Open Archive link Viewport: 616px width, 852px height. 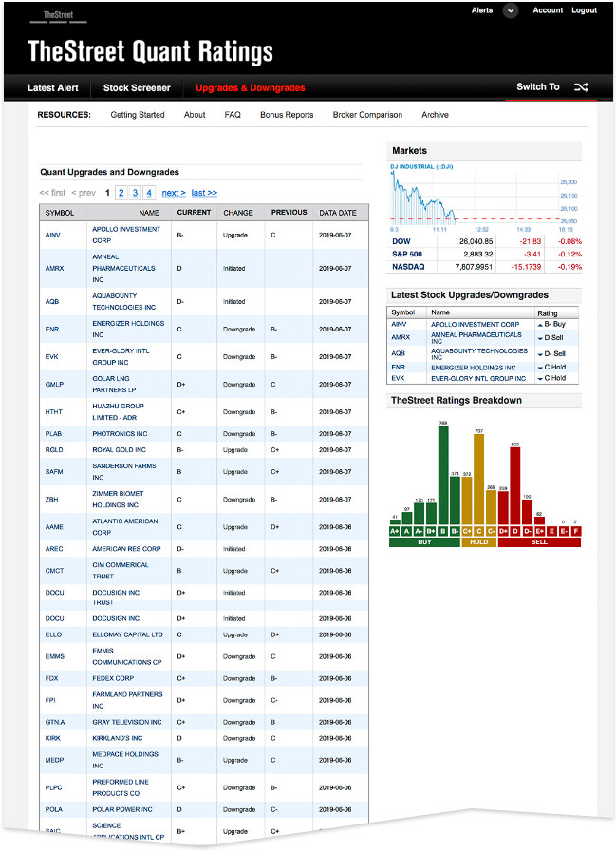435,115
